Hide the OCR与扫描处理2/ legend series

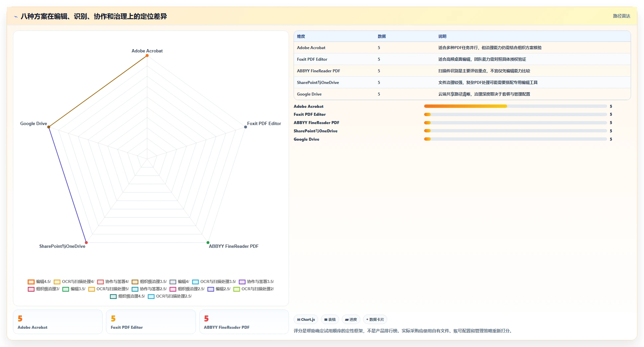click(x=253, y=289)
